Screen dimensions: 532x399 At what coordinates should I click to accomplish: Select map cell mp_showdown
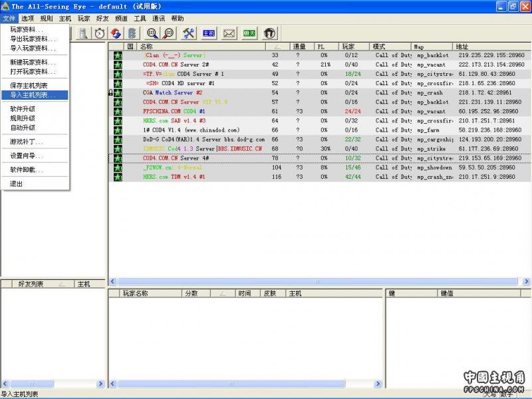coord(434,168)
